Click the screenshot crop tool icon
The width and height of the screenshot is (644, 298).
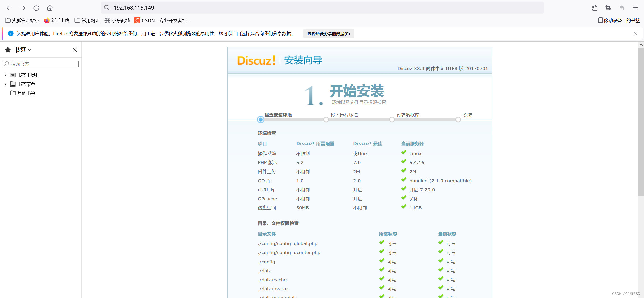coord(608,8)
